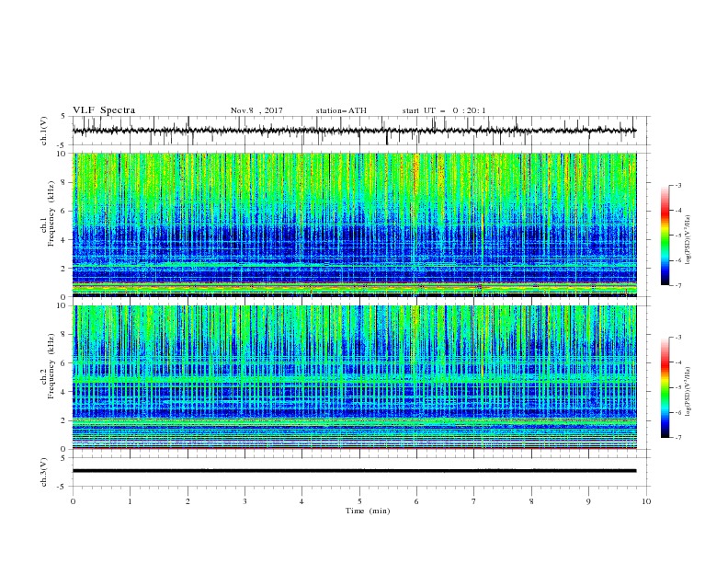Click the "10" frequency tick of ch.2 spectrogram
Image resolution: width=728 pixels, height=563 pixels.
point(63,305)
